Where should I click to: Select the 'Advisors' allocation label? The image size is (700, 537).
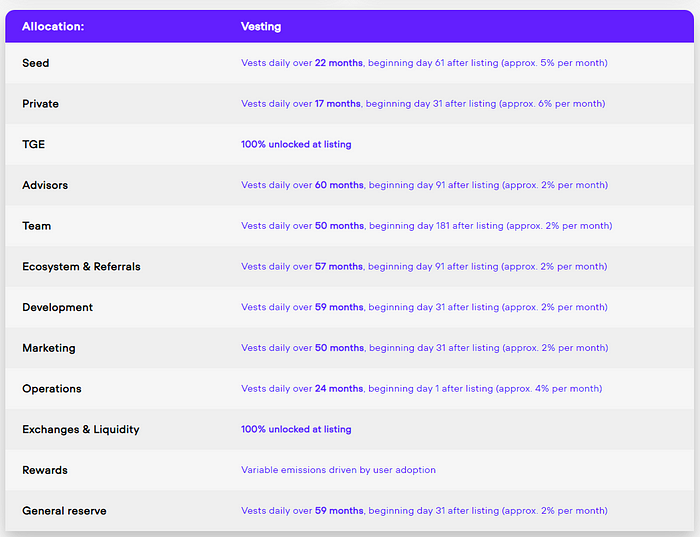tap(45, 185)
